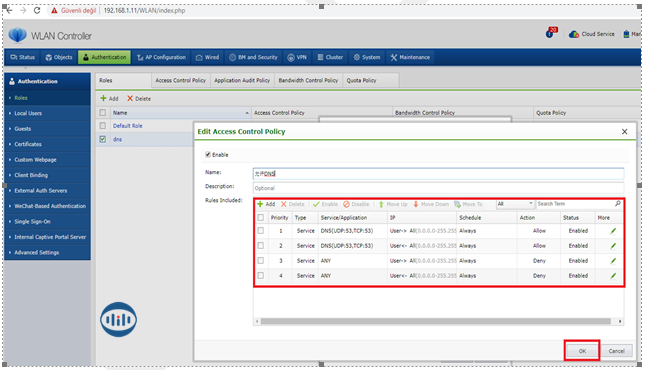Image resolution: width=646 pixels, height=370 pixels.
Task: Click the pencil edit icon for priority 4 rule
Action: pyautogui.click(x=613, y=276)
